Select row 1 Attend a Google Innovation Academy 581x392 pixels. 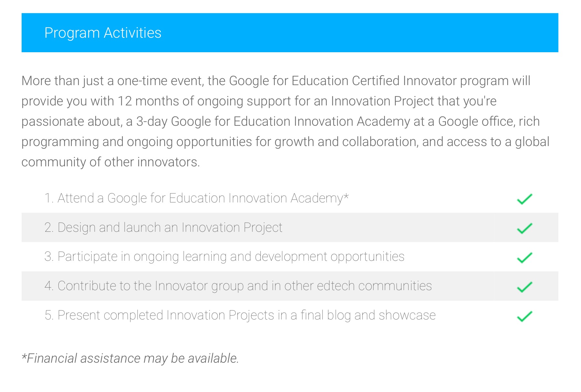coord(290,198)
